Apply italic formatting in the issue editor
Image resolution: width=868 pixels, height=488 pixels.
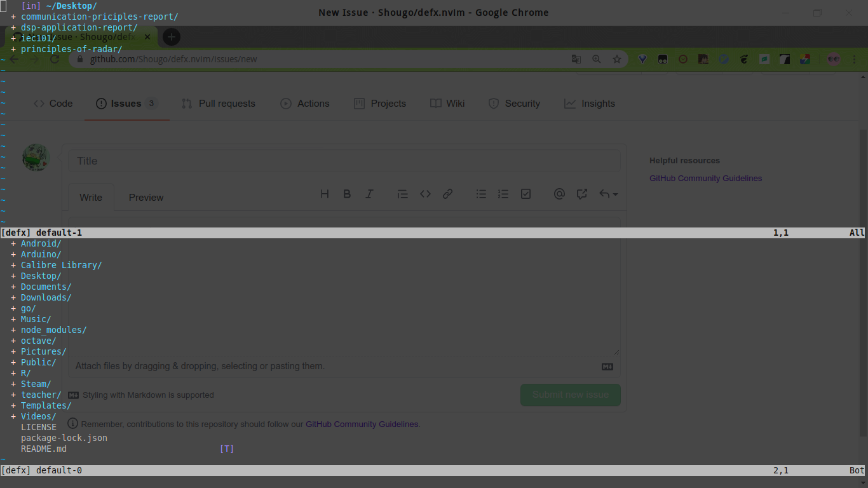point(369,194)
